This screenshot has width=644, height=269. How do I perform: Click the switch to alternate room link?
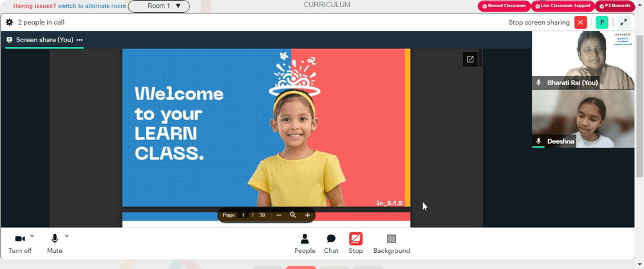coord(92,6)
